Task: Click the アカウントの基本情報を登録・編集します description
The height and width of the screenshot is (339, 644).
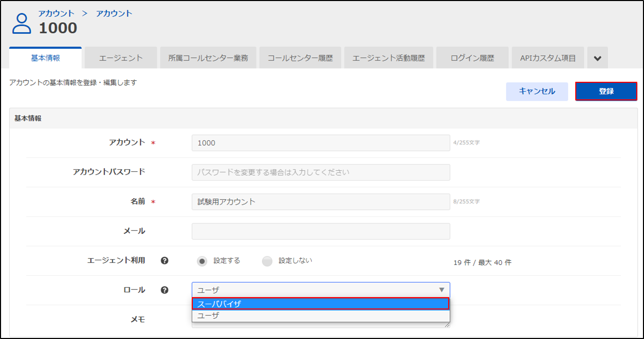Action: point(73,82)
